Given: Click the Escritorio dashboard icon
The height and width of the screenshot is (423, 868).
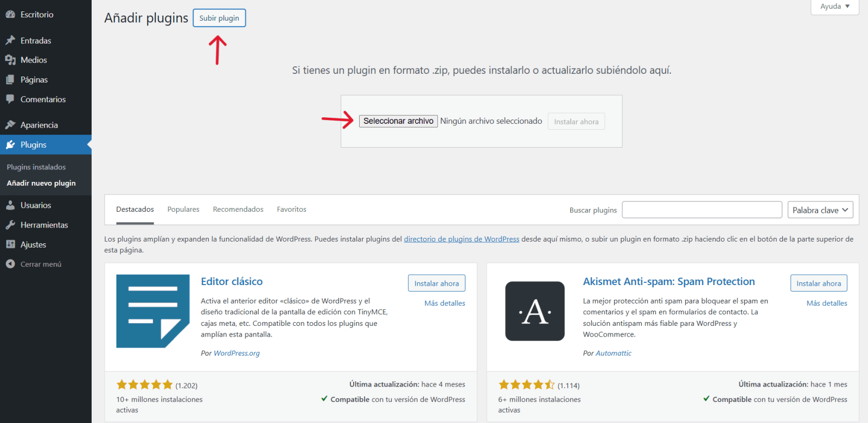Looking at the screenshot, I should coord(10,15).
